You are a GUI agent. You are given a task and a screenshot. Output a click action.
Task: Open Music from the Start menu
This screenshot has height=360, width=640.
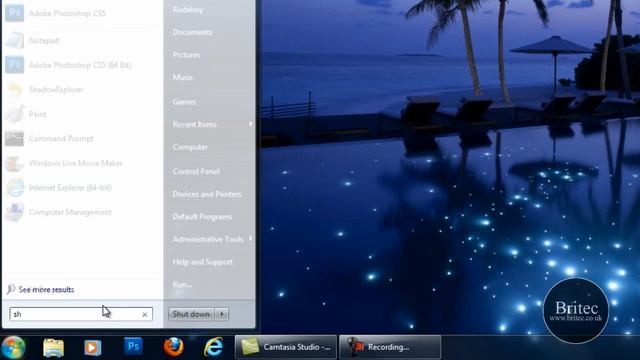pyautogui.click(x=183, y=77)
